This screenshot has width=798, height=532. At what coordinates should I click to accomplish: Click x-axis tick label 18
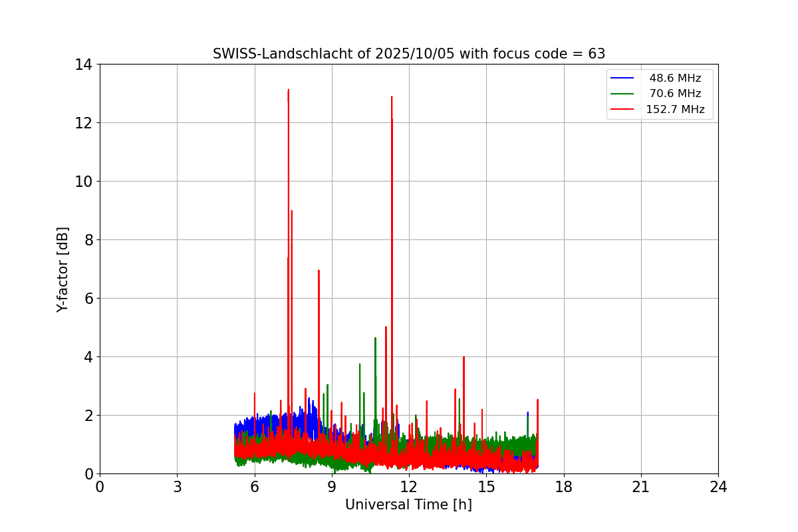point(564,487)
